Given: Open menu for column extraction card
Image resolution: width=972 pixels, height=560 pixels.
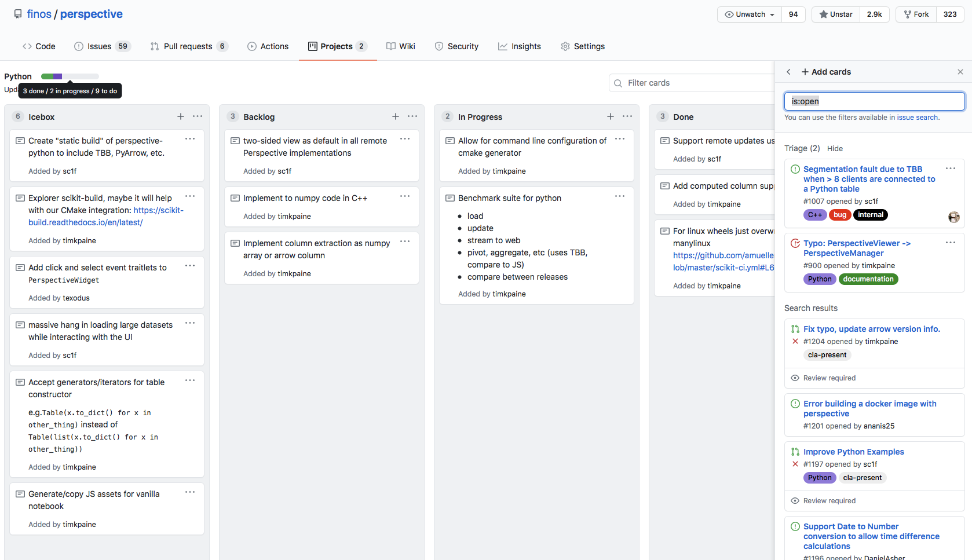Looking at the screenshot, I should [x=405, y=241].
